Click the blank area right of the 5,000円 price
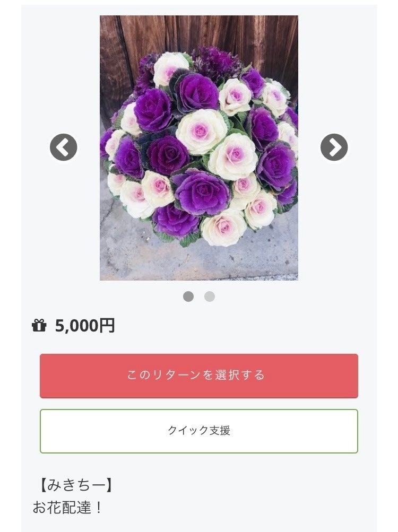 click(239, 325)
